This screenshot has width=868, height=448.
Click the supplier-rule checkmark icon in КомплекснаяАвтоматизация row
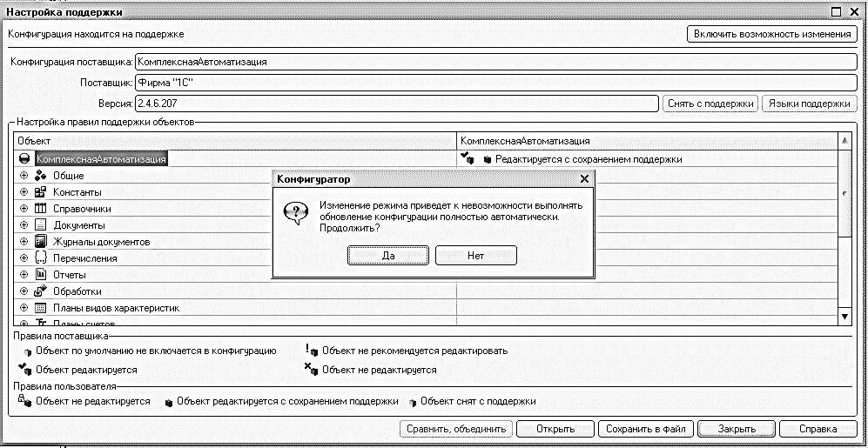click(467, 158)
